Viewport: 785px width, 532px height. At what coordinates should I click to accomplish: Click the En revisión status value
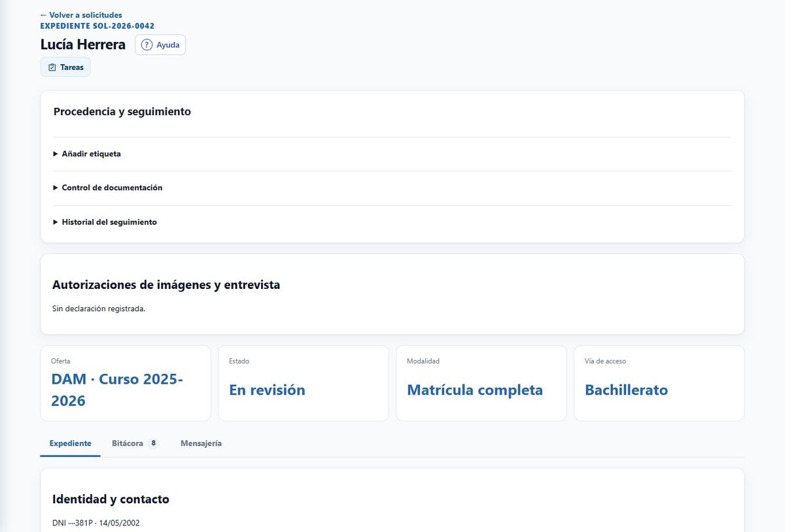click(x=267, y=390)
